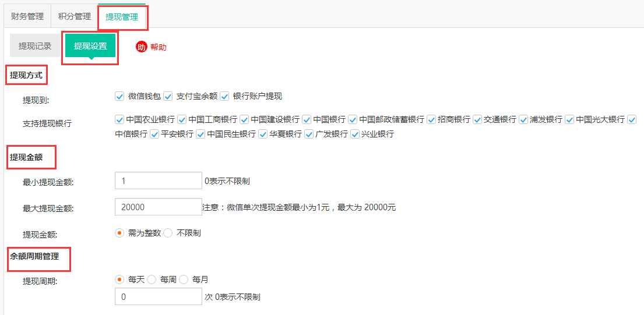Toggle the 银行账户提现 checkbox
Viewport: 644px width, 315px height.
tap(225, 96)
